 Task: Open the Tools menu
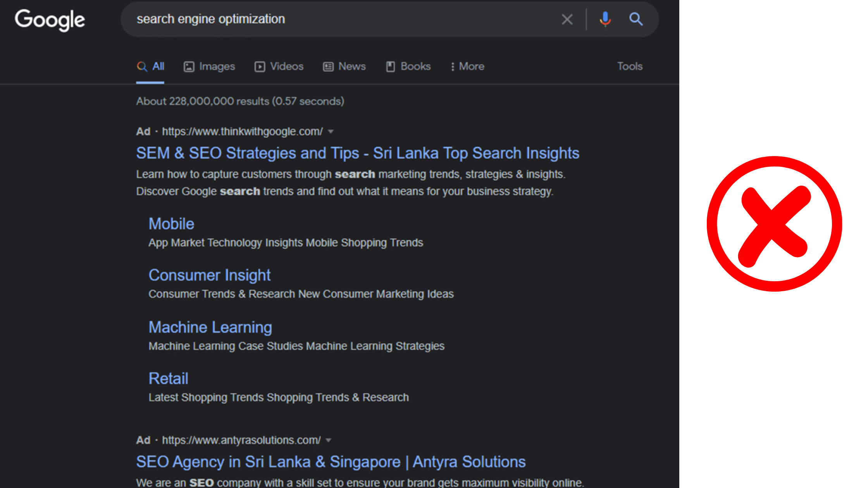coord(630,66)
